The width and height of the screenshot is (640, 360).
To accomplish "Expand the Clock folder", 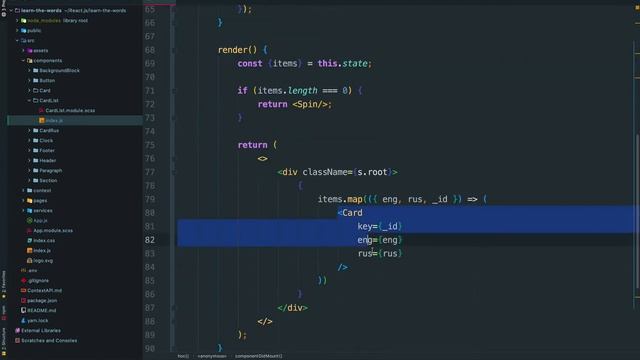I will pyautogui.click(x=29, y=140).
